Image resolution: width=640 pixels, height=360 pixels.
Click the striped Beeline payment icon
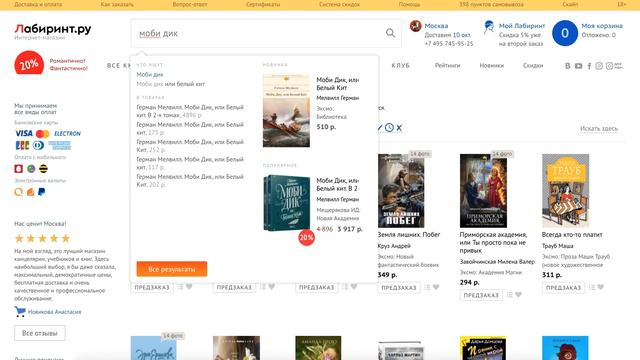pyautogui.click(x=43, y=169)
